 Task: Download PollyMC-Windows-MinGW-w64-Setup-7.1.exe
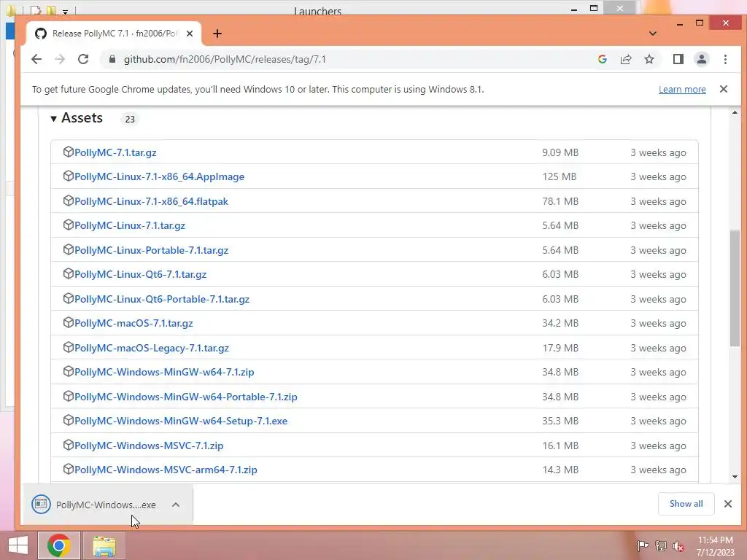pos(181,421)
